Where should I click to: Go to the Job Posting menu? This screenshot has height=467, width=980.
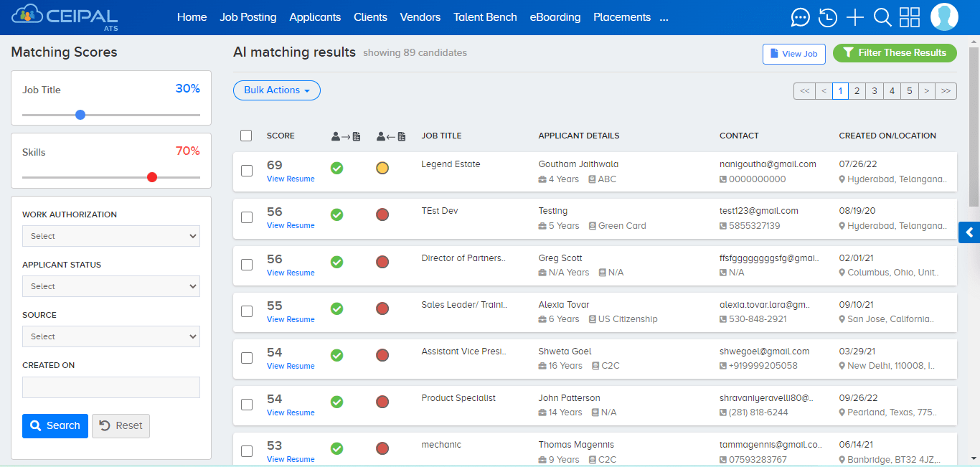[x=248, y=16]
